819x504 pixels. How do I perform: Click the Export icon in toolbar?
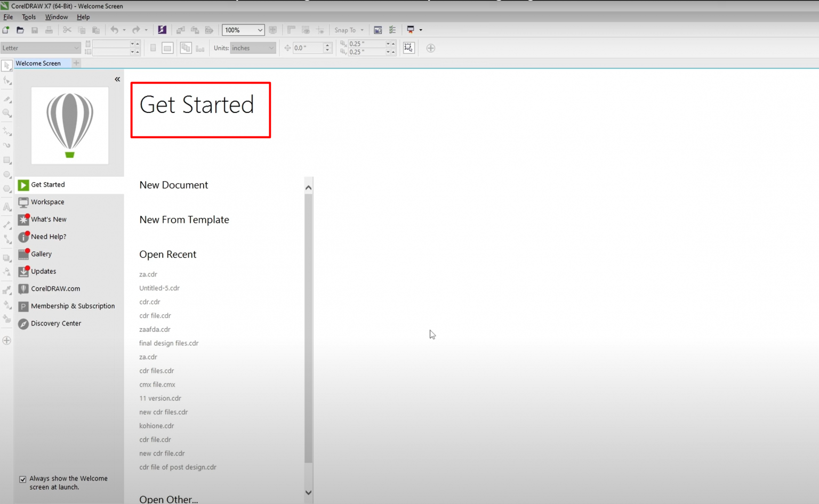click(195, 30)
